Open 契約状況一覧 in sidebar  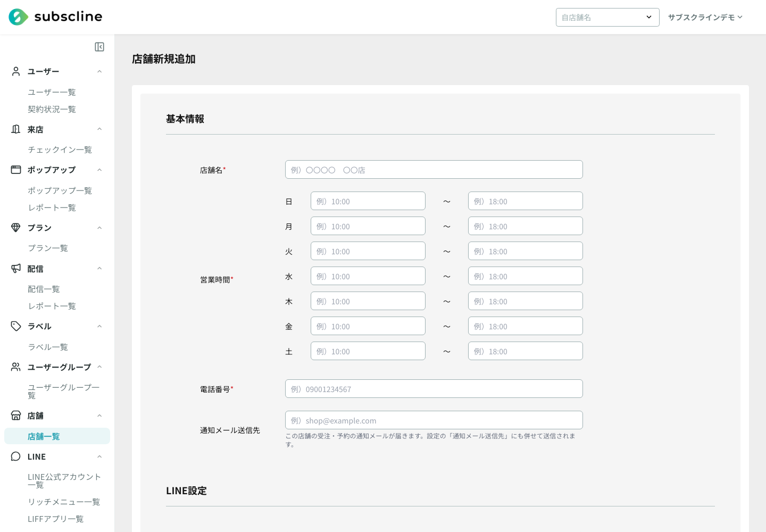(x=52, y=109)
